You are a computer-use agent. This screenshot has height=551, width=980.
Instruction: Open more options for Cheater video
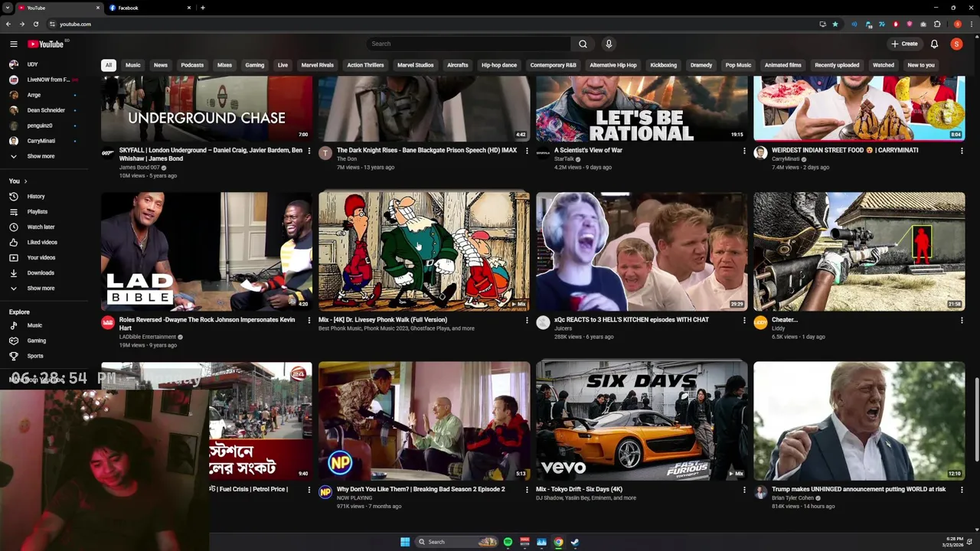(962, 321)
